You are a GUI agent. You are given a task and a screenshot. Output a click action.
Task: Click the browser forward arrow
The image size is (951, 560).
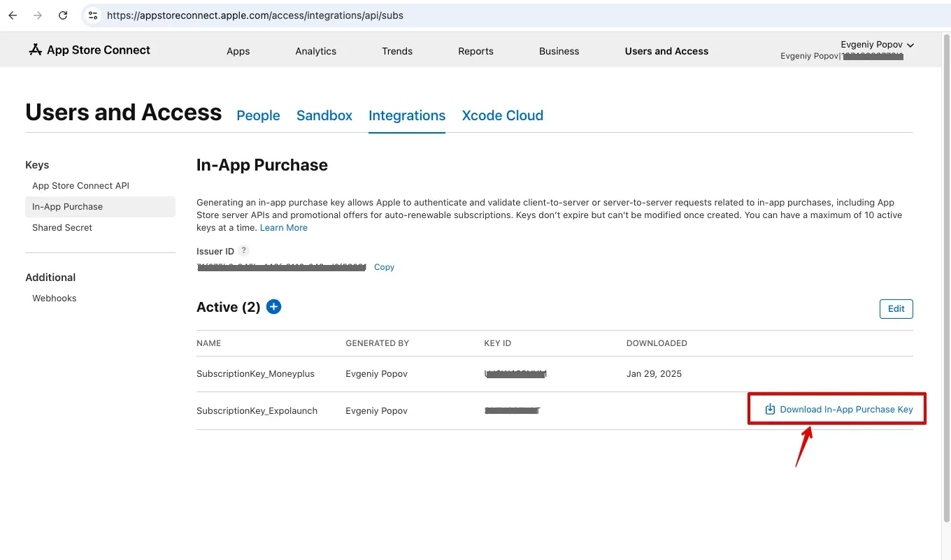pyautogui.click(x=38, y=15)
